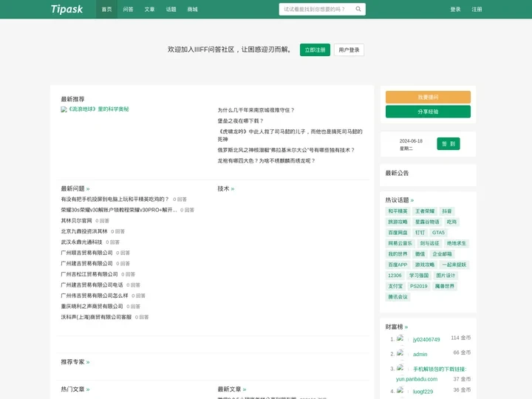Open user admin in 财富榜

pyautogui.click(x=420, y=354)
